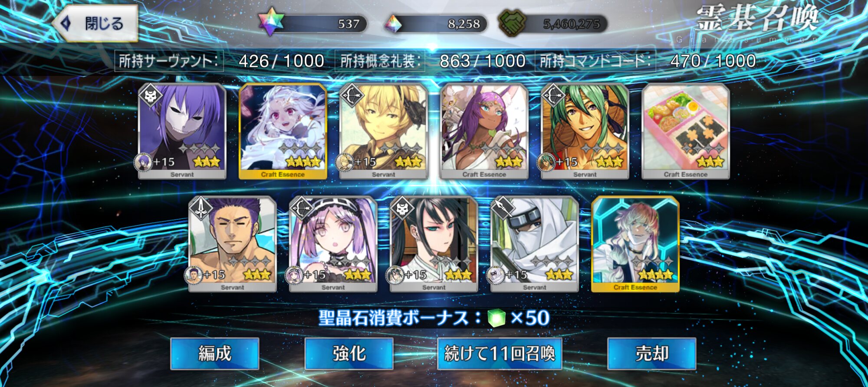Screen dimensions: 868x387
Task: Tap 続けて11回召喚 to summon again
Action: pos(500,354)
